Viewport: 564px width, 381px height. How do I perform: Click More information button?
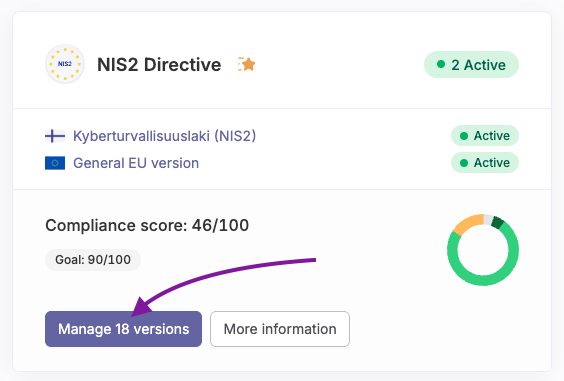click(x=280, y=329)
